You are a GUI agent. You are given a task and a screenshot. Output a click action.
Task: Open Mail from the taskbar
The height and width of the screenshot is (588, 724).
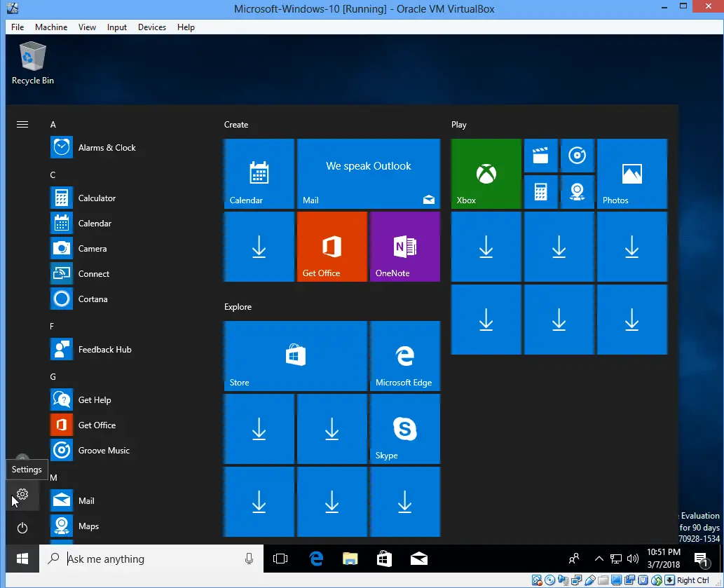point(419,559)
